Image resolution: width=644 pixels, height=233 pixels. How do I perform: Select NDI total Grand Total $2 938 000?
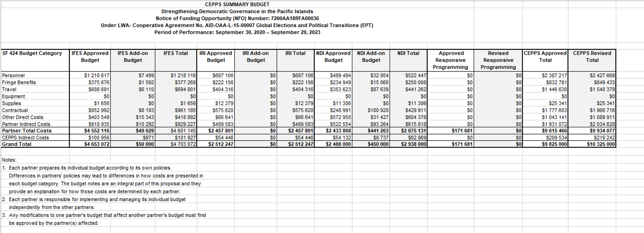[414, 144]
